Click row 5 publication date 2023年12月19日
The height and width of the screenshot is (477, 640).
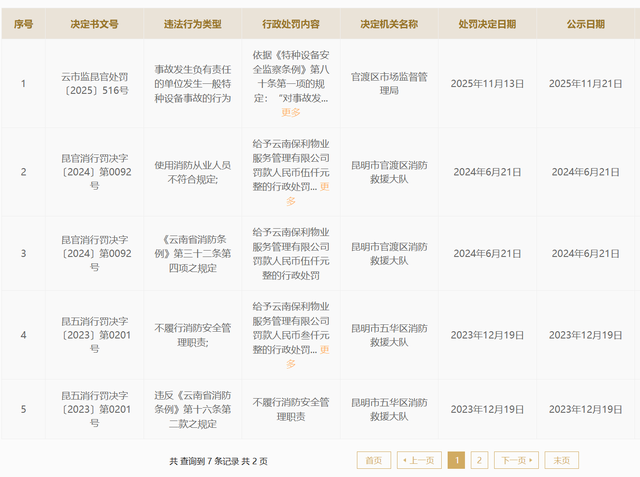(x=585, y=409)
